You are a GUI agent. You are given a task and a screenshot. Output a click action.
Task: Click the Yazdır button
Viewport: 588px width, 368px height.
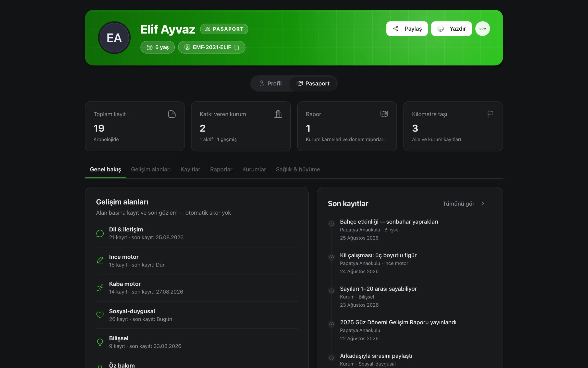[451, 29]
